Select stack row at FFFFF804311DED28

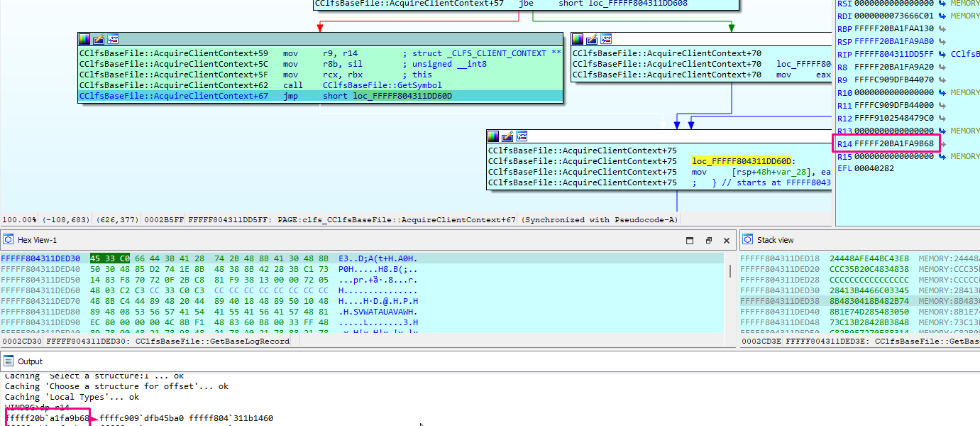tap(860, 280)
